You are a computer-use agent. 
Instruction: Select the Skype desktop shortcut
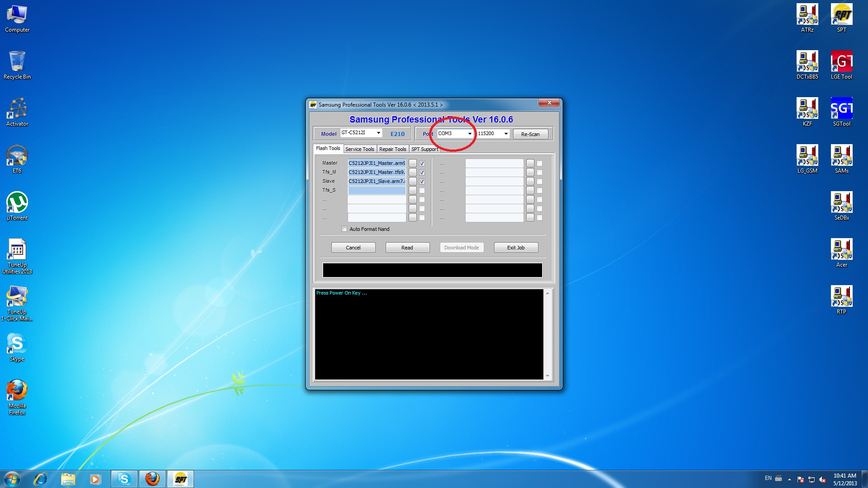point(17,347)
